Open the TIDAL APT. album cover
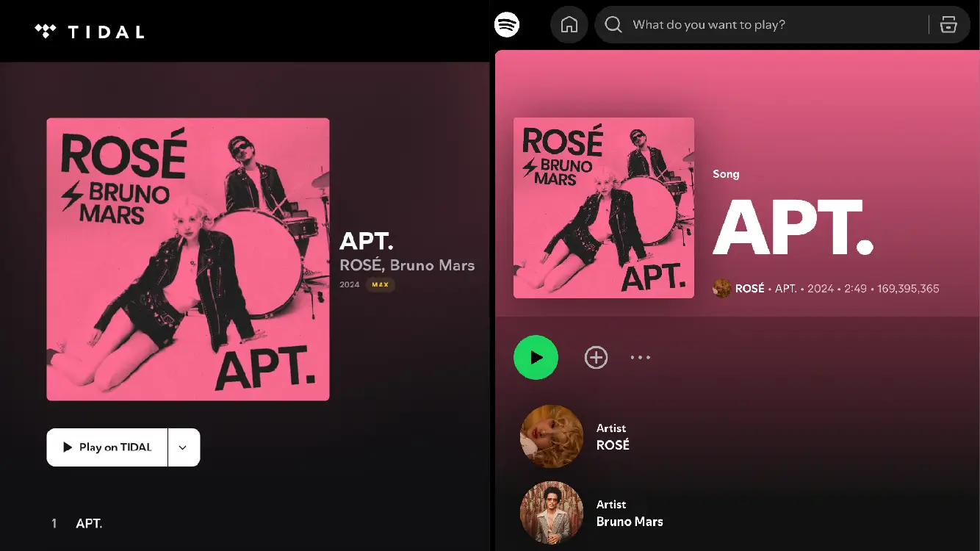This screenshot has height=551, width=980. pos(188,259)
